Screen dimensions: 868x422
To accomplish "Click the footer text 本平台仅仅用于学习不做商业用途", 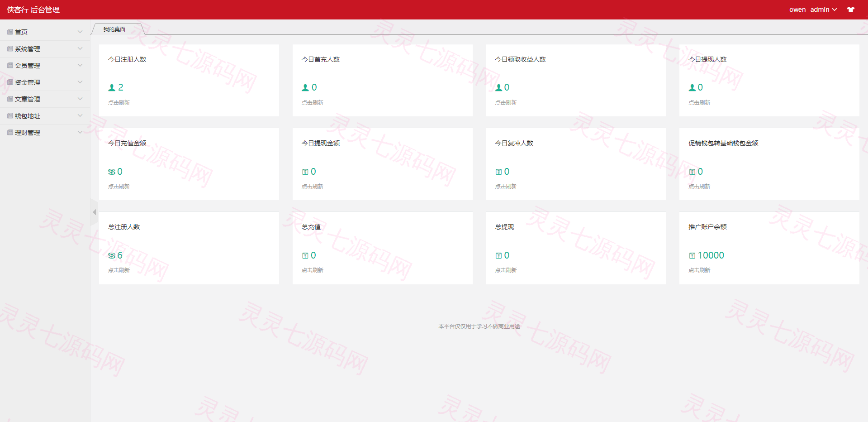I will tap(479, 326).
